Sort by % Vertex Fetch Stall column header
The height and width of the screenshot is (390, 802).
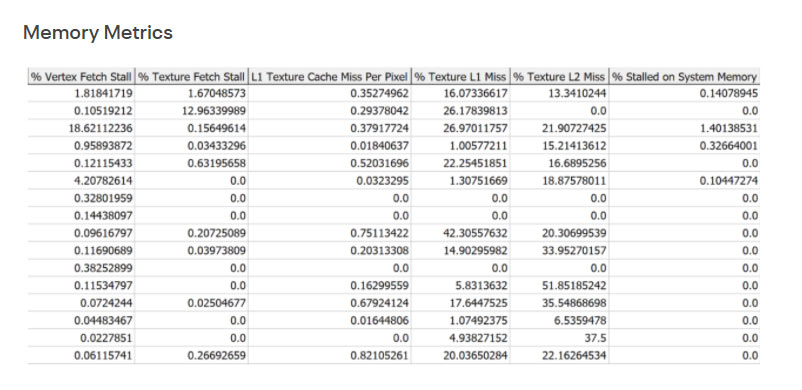point(81,77)
